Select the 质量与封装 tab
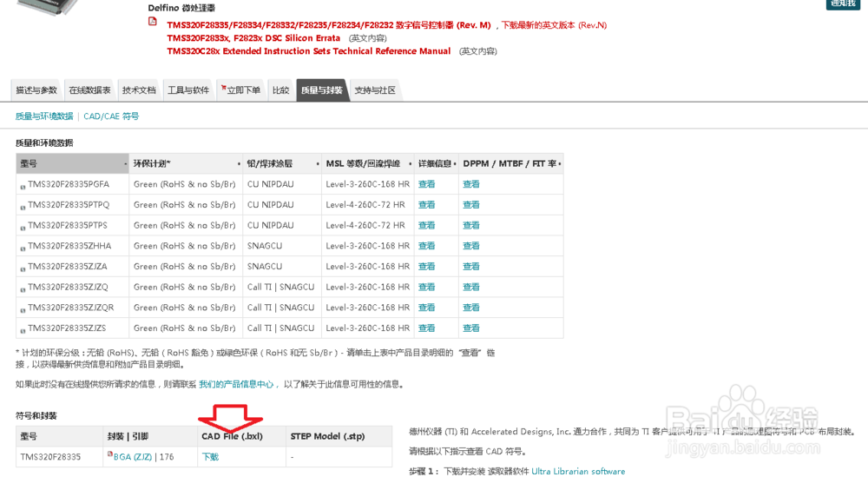The width and height of the screenshot is (868, 477). pyautogui.click(x=322, y=90)
